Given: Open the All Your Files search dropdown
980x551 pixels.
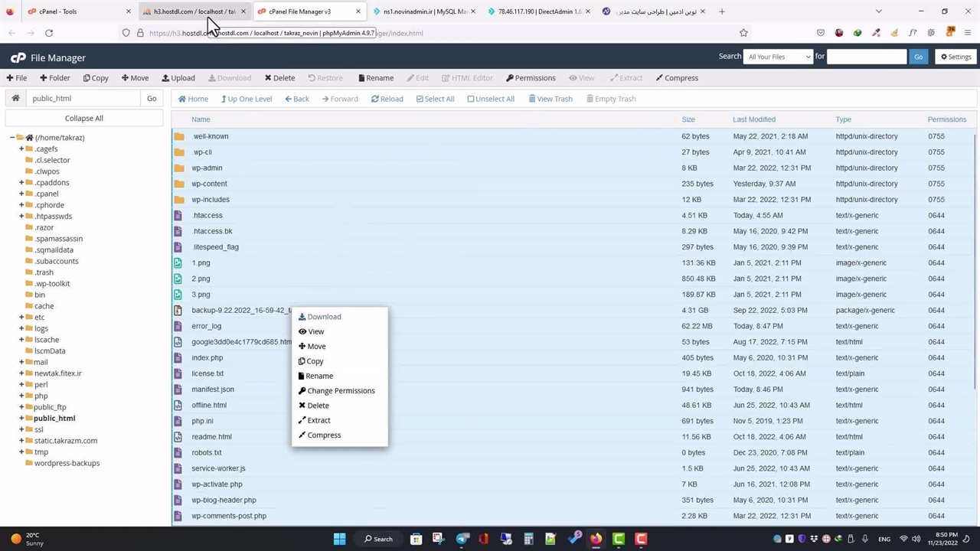Looking at the screenshot, I should pos(778,57).
